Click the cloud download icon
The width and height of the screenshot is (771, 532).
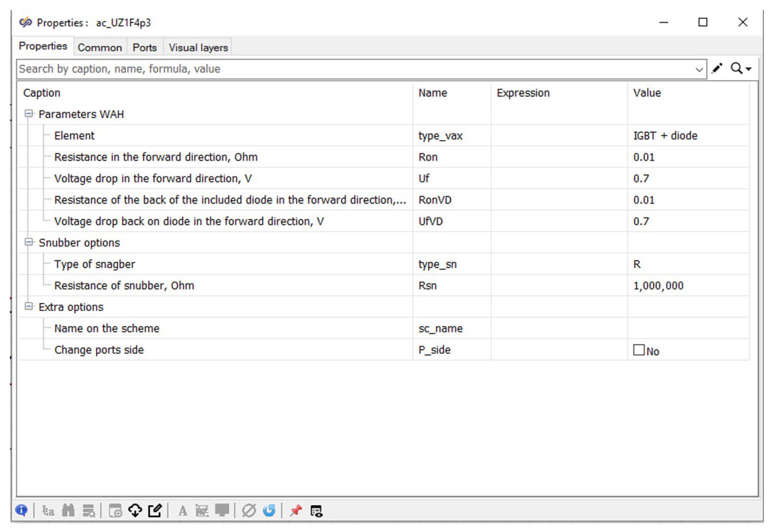click(x=135, y=510)
